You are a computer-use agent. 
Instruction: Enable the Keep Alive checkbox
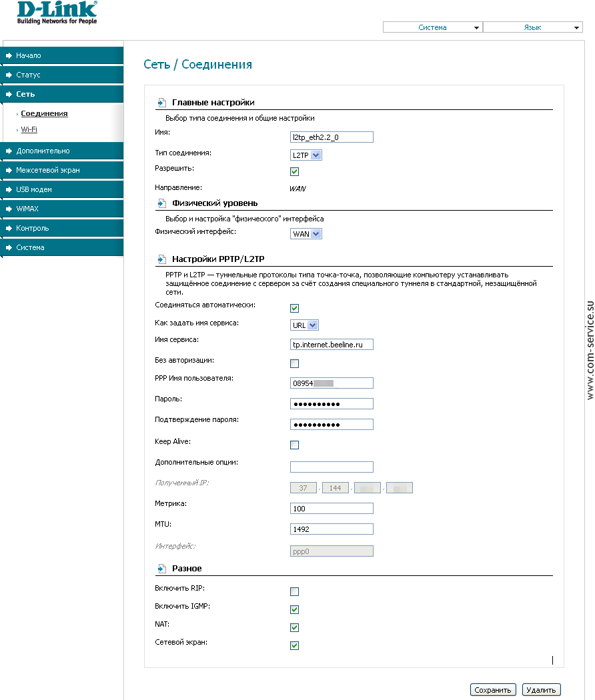tap(294, 445)
